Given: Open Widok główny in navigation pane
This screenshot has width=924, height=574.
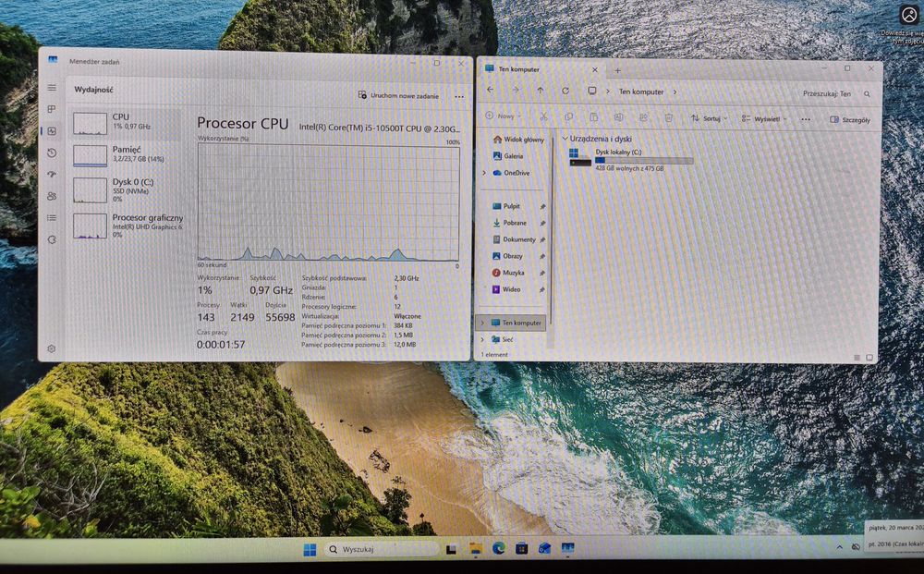Looking at the screenshot, I should pyautogui.click(x=518, y=140).
